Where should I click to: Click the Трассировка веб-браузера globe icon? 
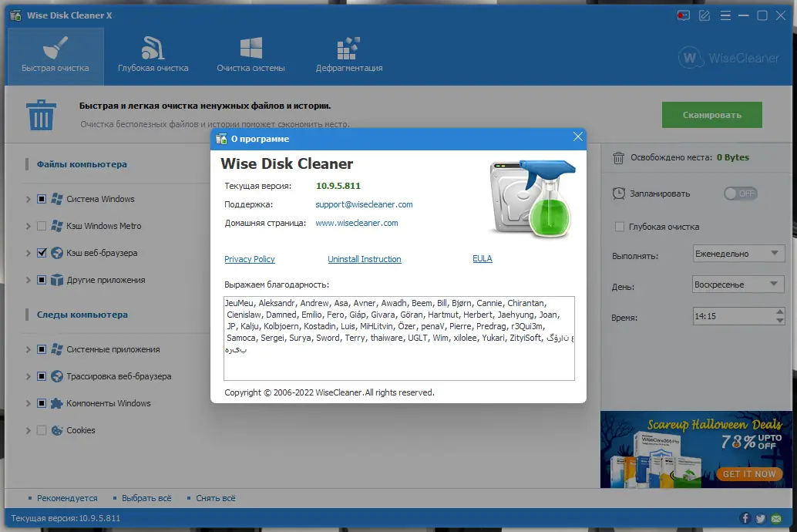(57, 376)
